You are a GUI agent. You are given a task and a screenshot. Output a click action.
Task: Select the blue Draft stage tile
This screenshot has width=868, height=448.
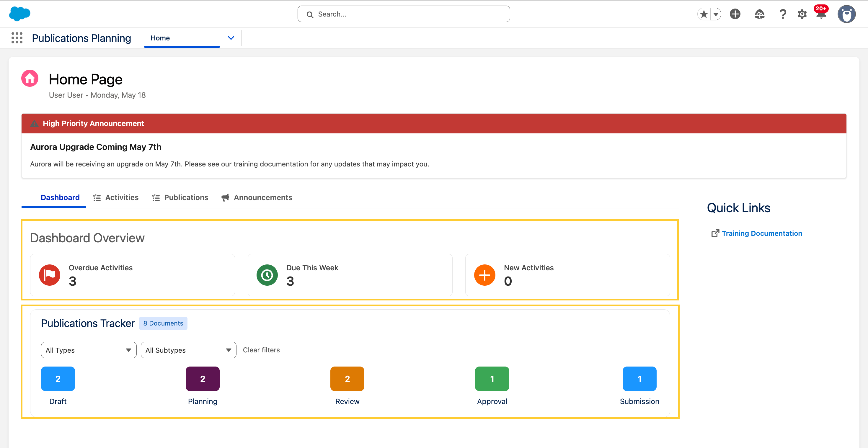[x=58, y=379]
